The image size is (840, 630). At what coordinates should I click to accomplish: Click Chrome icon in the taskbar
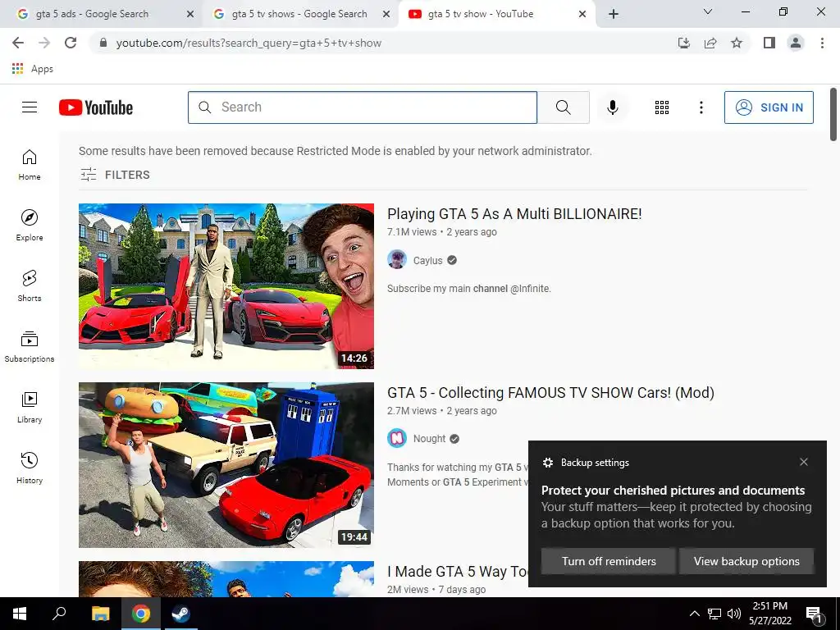point(140,614)
